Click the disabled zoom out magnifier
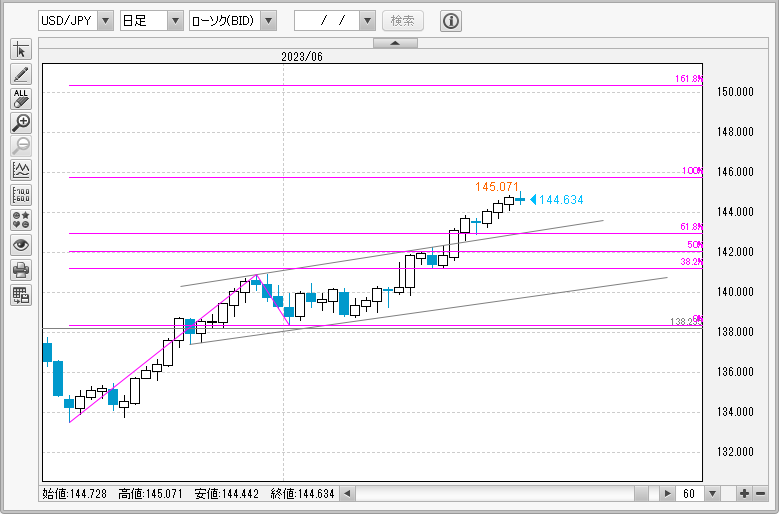Viewport: 779px width, 514px height. pos(21,146)
